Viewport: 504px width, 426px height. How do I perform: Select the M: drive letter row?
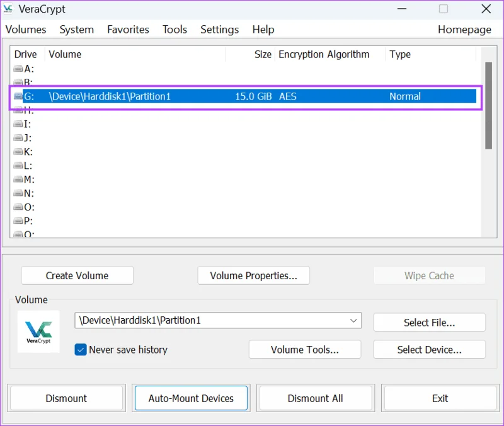[246, 180]
